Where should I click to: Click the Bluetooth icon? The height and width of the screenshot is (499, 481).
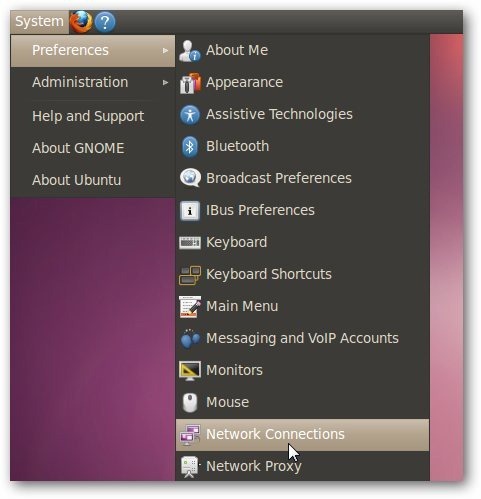tap(190, 147)
